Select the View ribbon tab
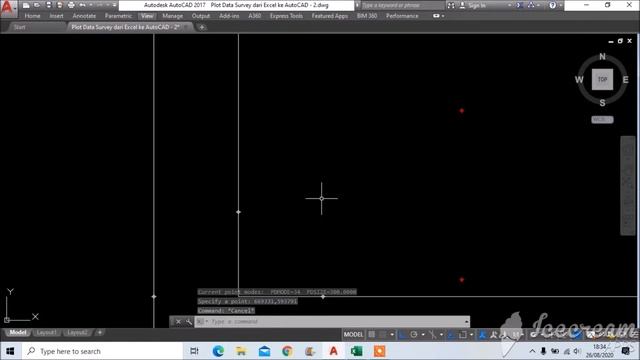Image resolution: width=640 pixels, height=360 pixels. (147, 16)
